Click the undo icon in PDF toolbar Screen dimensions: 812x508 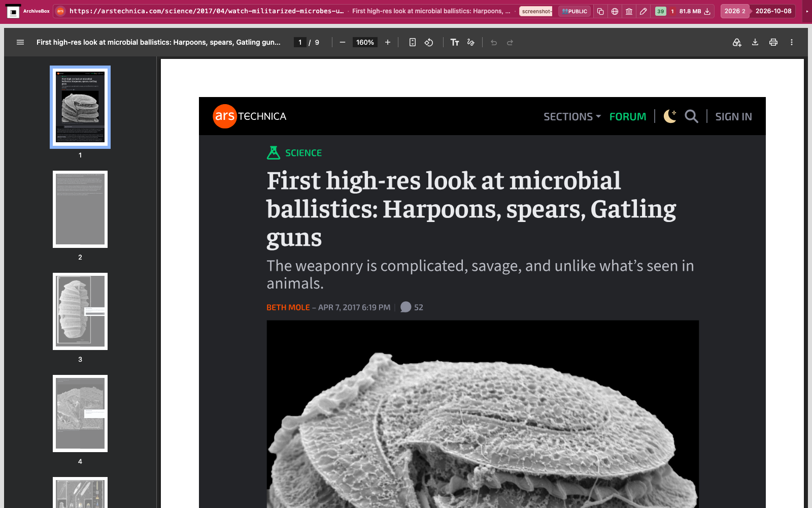[494, 42]
